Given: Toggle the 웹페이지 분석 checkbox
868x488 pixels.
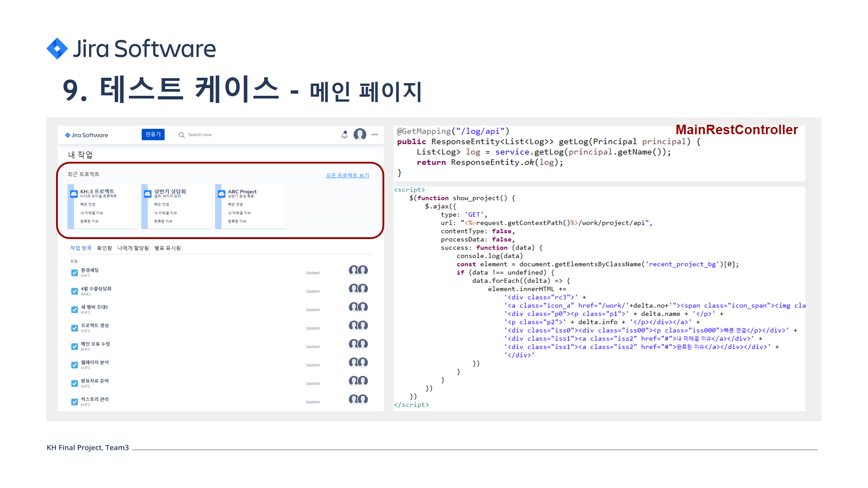Looking at the screenshot, I should click(x=74, y=365).
